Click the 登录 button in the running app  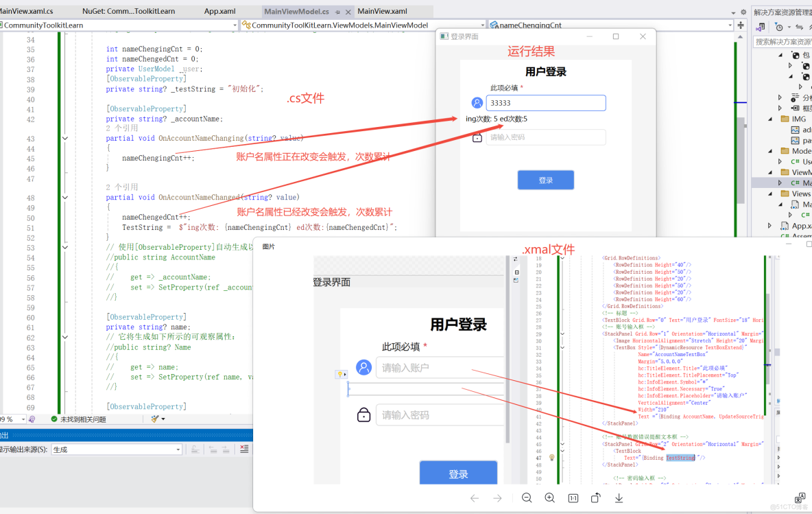(x=545, y=179)
